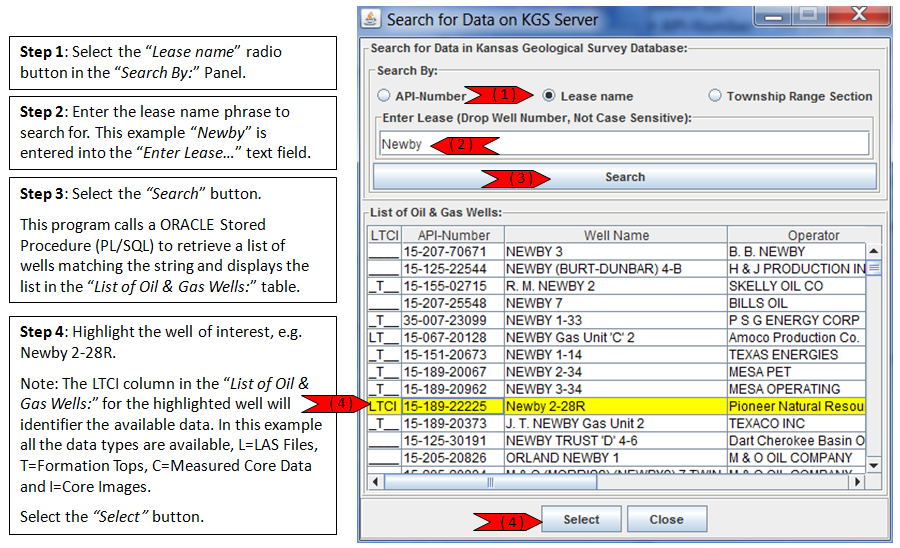Click operator SKELLY OIL CO
The height and width of the screenshot is (548, 900).
coord(797,286)
